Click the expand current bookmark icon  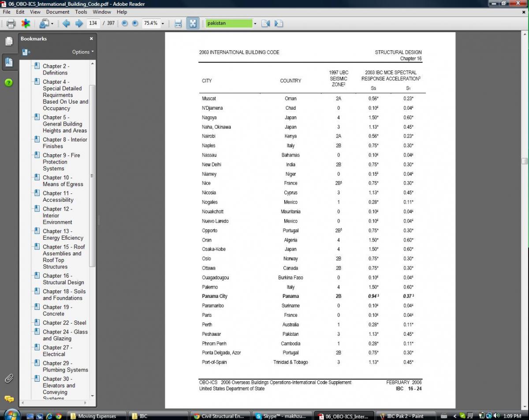(26, 52)
